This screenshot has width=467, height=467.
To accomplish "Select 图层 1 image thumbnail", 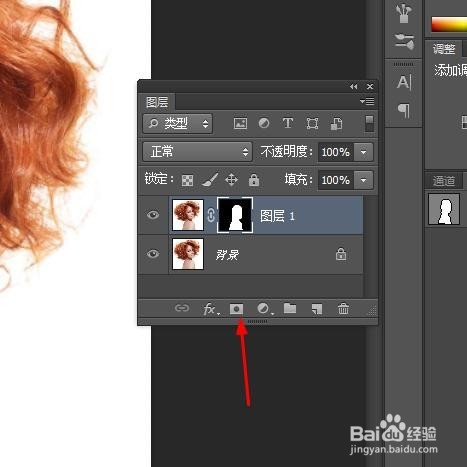I will tap(188, 215).
